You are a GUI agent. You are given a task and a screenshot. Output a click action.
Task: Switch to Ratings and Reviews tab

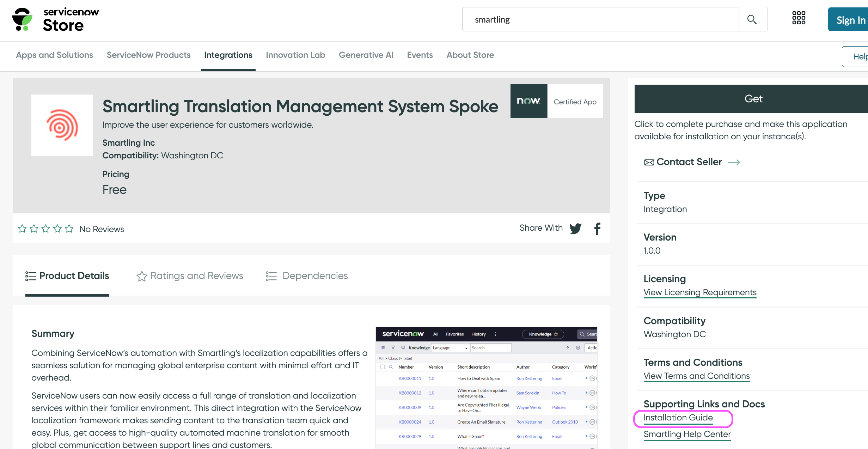tap(190, 276)
